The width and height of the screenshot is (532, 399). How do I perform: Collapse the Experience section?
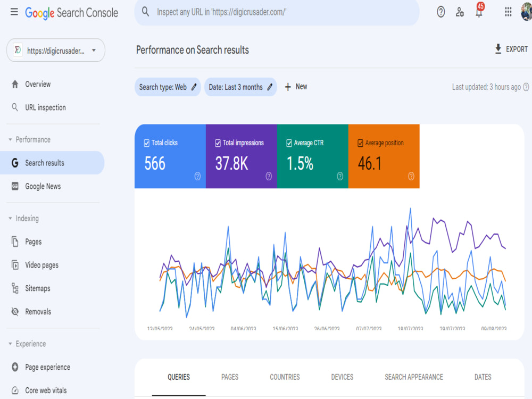[10, 344]
